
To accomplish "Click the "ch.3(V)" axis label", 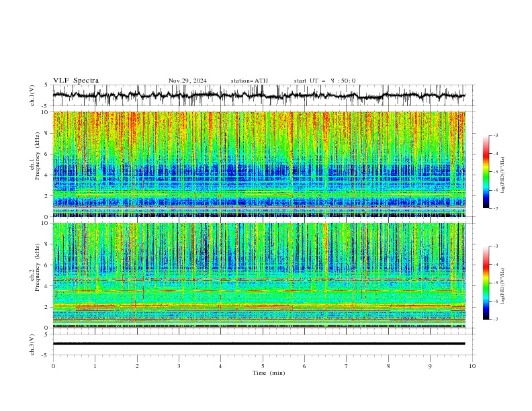I will (x=32, y=345).
